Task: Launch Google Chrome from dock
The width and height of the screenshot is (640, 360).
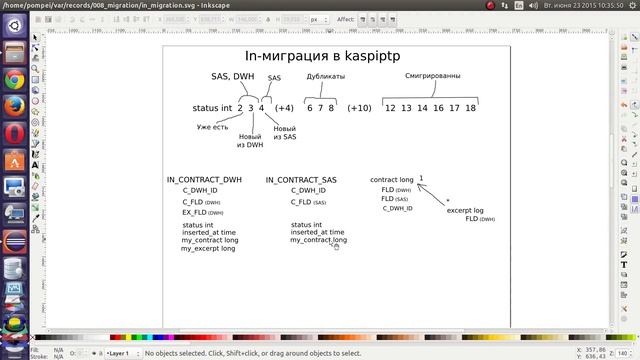Action: [15, 80]
